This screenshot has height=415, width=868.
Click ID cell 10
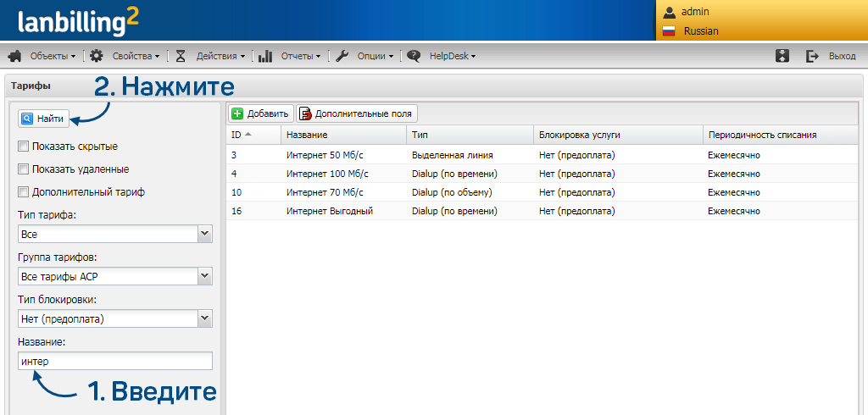point(236,193)
